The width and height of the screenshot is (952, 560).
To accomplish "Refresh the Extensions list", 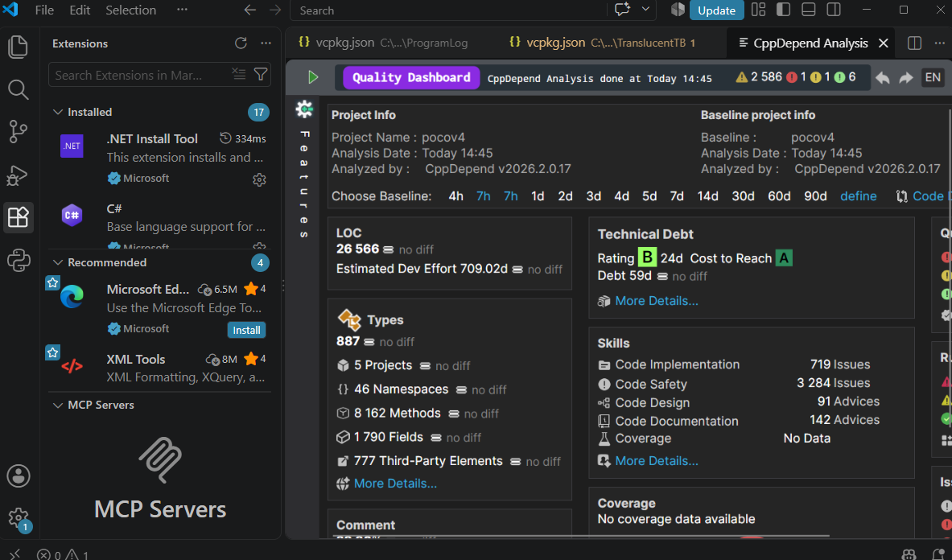I will pyautogui.click(x=241, y=43).
